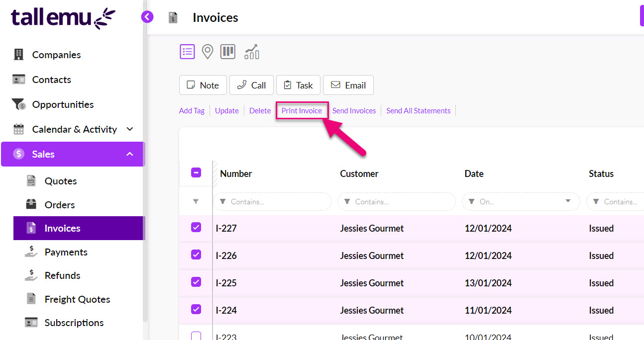644x340 pixels.
Task: Click the Print Invoice link
Action: 302,111
